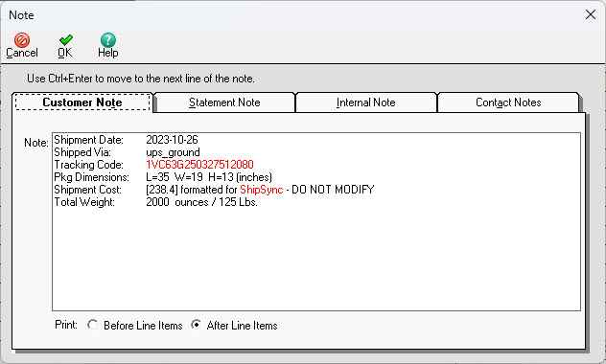Click the OK text label

click(65, 53)
